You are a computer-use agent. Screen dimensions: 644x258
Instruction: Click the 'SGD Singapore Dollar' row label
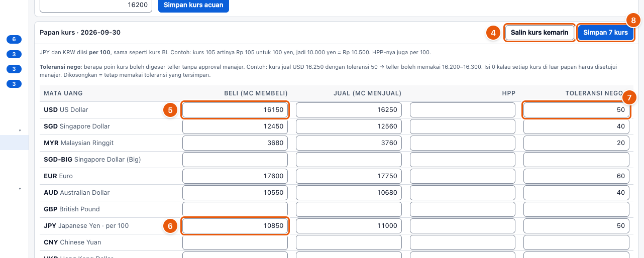77,126
